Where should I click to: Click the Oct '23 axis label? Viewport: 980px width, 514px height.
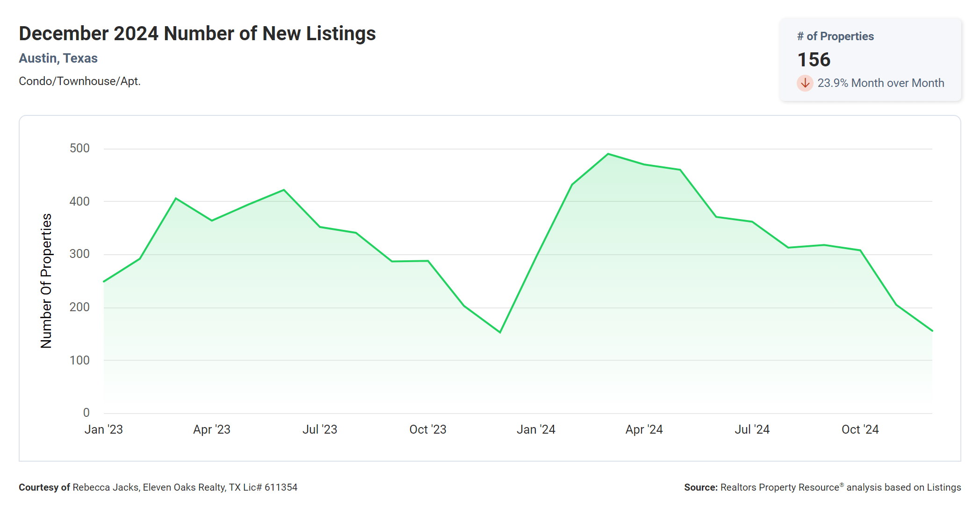tap(427, 429)
